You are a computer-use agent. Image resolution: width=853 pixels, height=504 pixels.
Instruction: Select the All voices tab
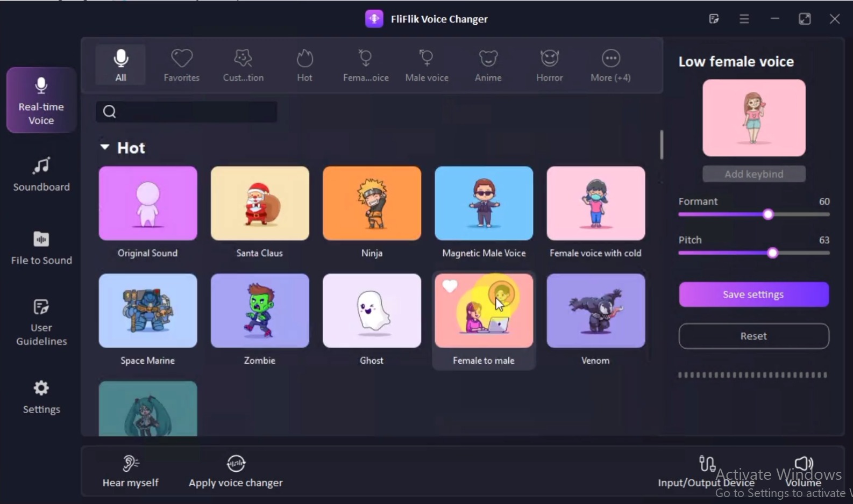click(121, 65)
